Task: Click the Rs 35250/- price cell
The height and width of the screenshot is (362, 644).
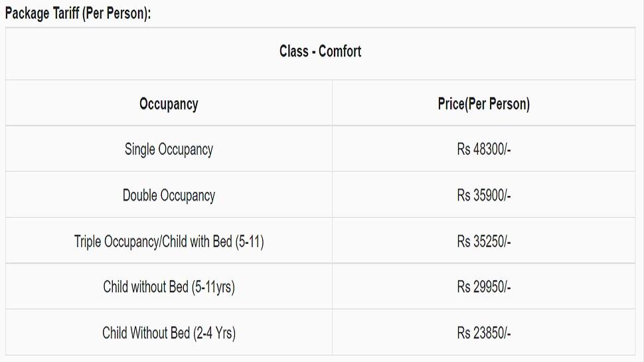Action: point(484,241)
